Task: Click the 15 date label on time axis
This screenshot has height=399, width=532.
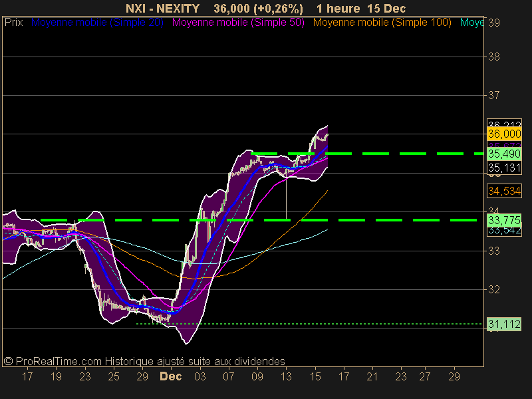Action: pyautogui.click(x=315, y=376)
